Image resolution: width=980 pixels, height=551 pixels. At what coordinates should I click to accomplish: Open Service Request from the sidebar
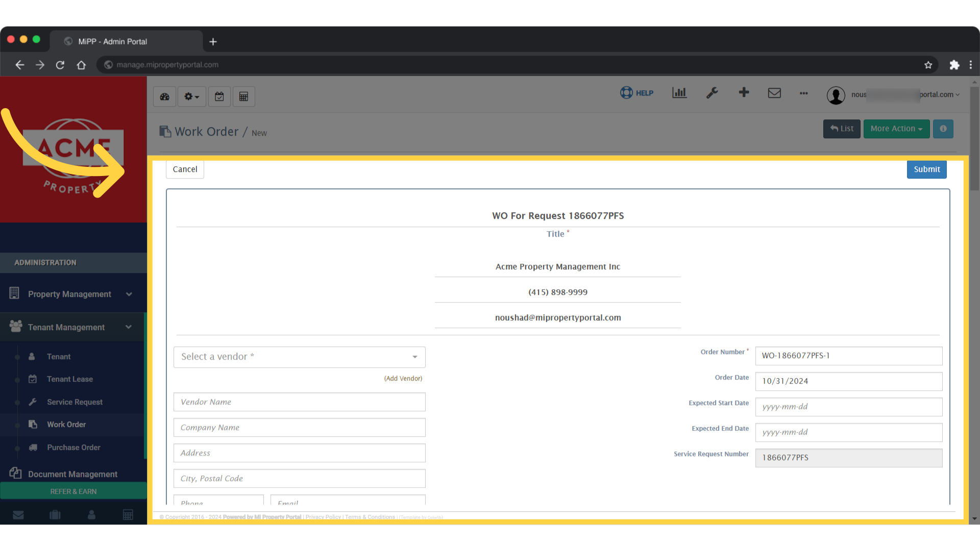[x=75, y=402]
